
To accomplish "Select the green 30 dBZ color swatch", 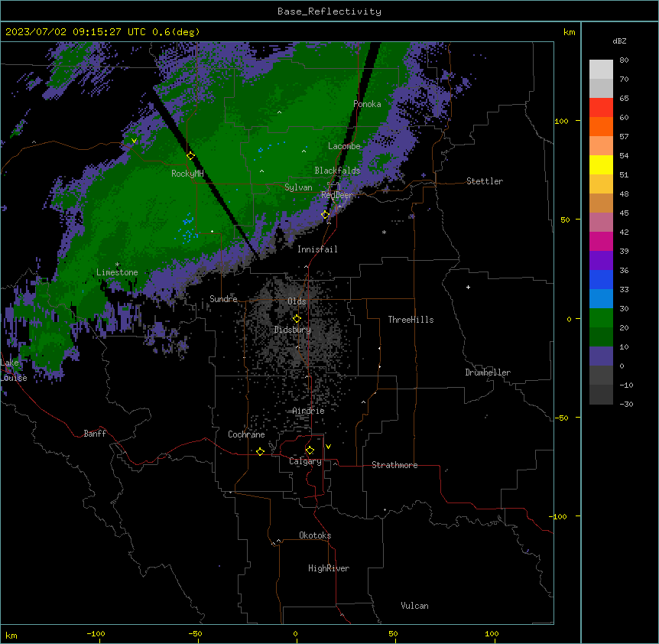I will point(601,318).
